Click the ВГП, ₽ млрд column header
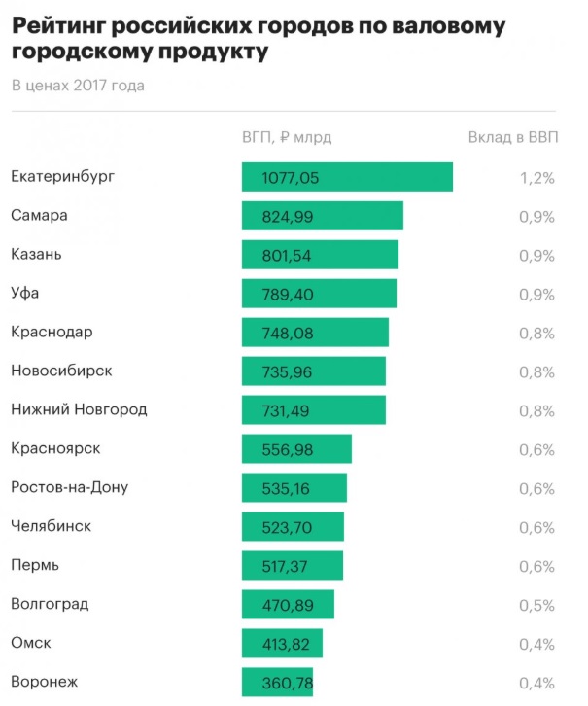This screenshot has height=706, width=588. click(287, 137)
